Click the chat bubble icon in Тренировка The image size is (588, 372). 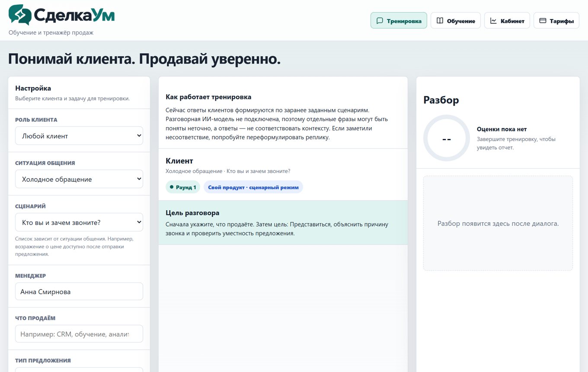pos(380,21)
